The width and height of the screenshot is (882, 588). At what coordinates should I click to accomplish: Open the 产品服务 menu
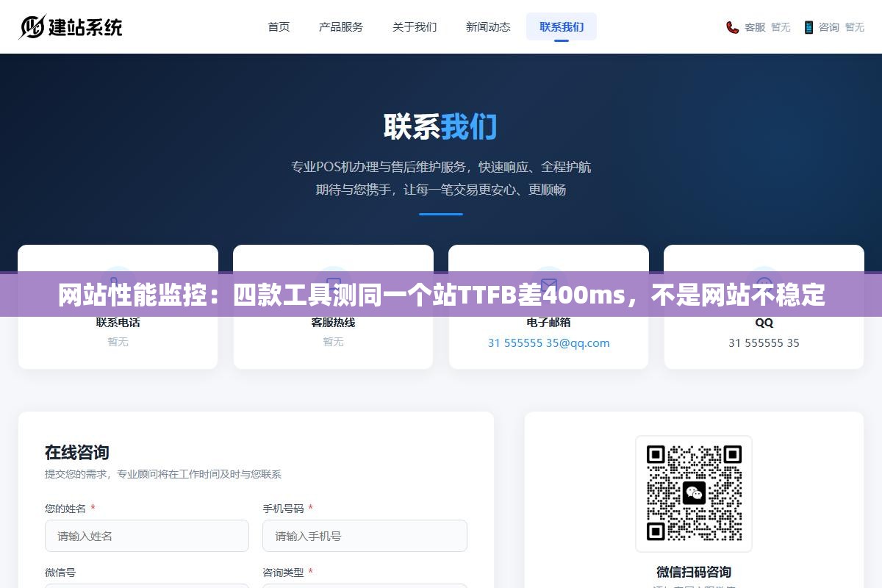point(341,26)
